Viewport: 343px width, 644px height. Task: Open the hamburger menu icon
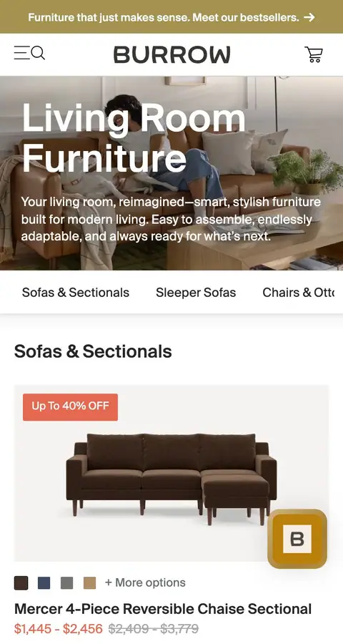pos(21,53)
